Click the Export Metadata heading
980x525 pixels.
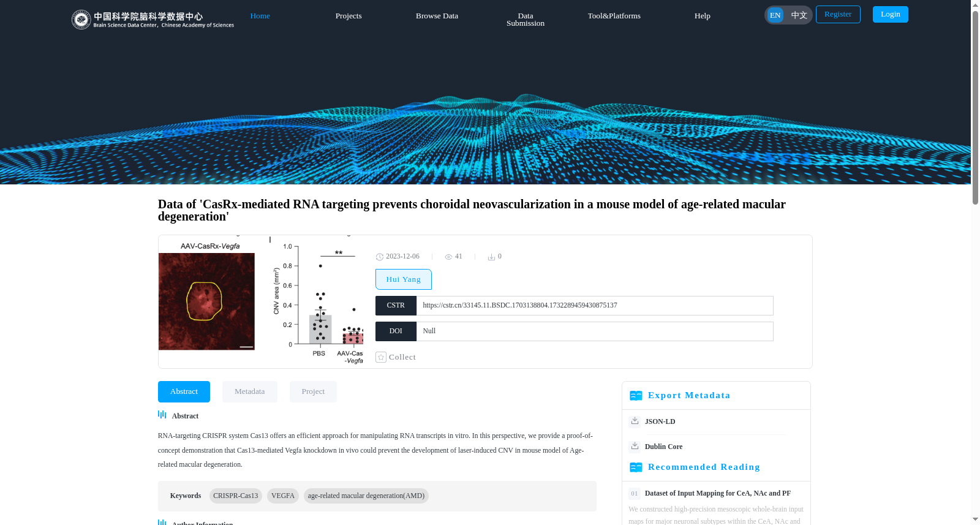click(x=689, y=396)
